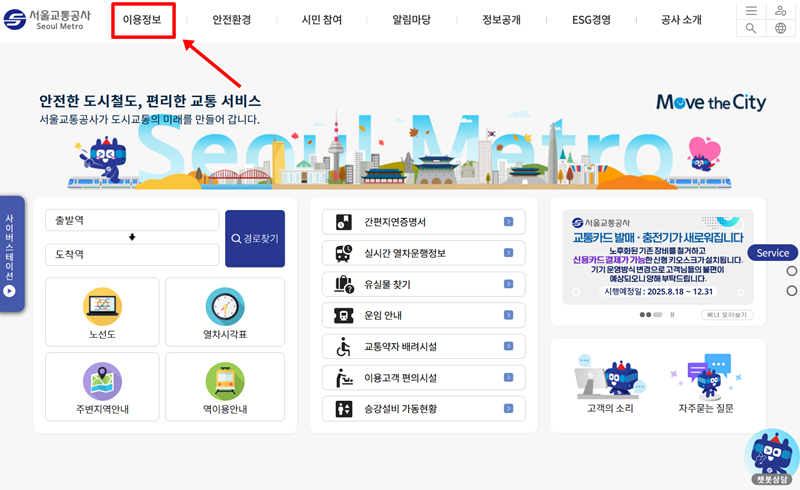Open the 이용정보 menu
800x490 pixels.
pos(142,20)
